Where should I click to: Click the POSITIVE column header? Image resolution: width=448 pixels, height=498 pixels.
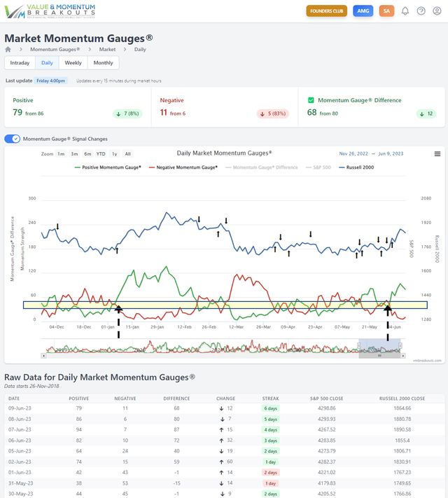pos(78,399)
